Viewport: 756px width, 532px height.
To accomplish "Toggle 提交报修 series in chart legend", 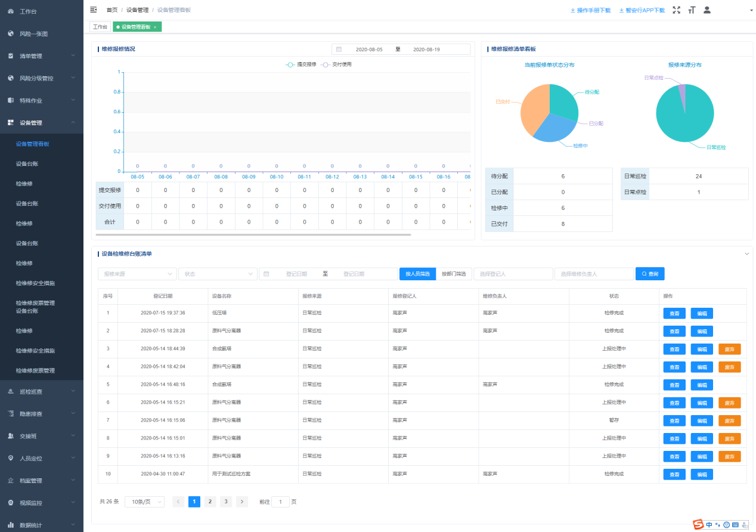I will [x=301, y=64].
